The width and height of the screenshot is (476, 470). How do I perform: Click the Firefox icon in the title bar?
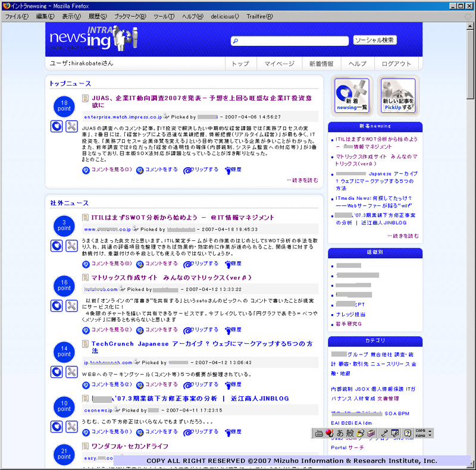click(6, 6)
